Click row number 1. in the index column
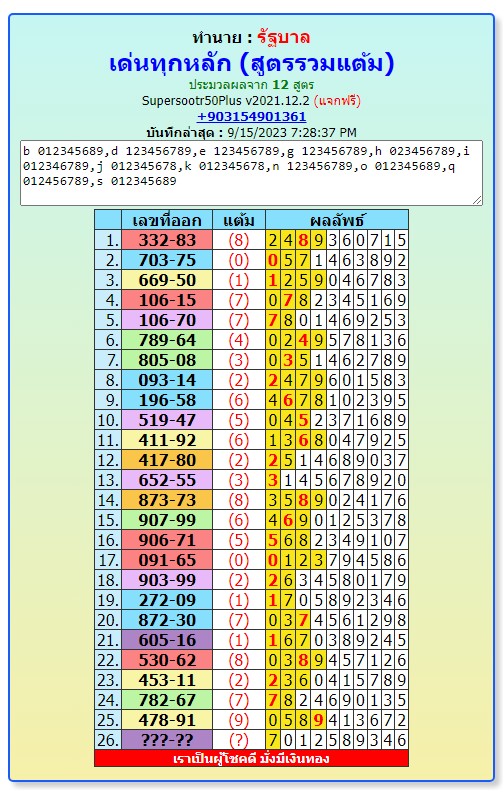This screenshot has width=503, height=790. [x=108, y=240]
